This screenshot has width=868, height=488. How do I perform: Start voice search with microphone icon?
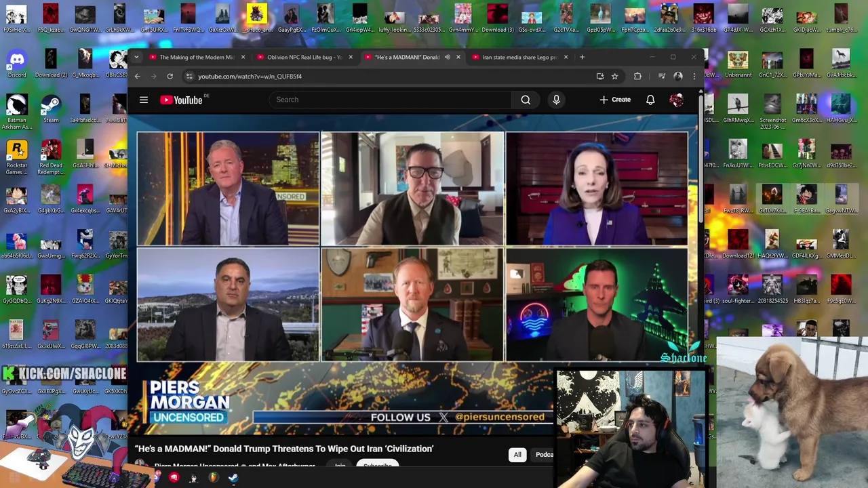click(x=556, y=100)
